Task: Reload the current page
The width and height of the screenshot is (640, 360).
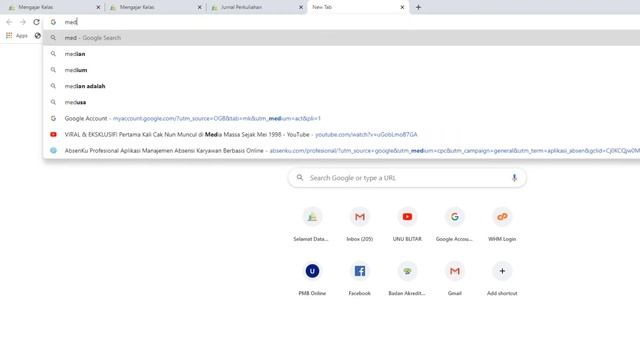Action: tap(36, 22)
